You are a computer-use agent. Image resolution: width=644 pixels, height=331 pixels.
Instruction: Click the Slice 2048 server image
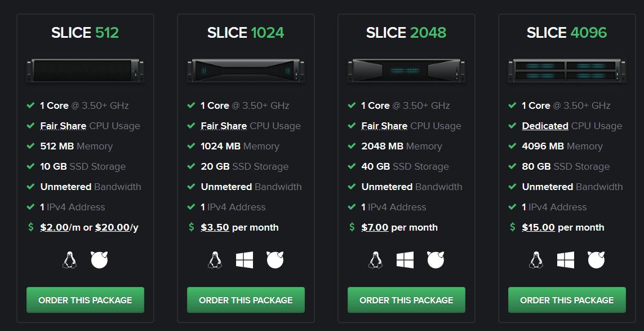coord(407,70)
